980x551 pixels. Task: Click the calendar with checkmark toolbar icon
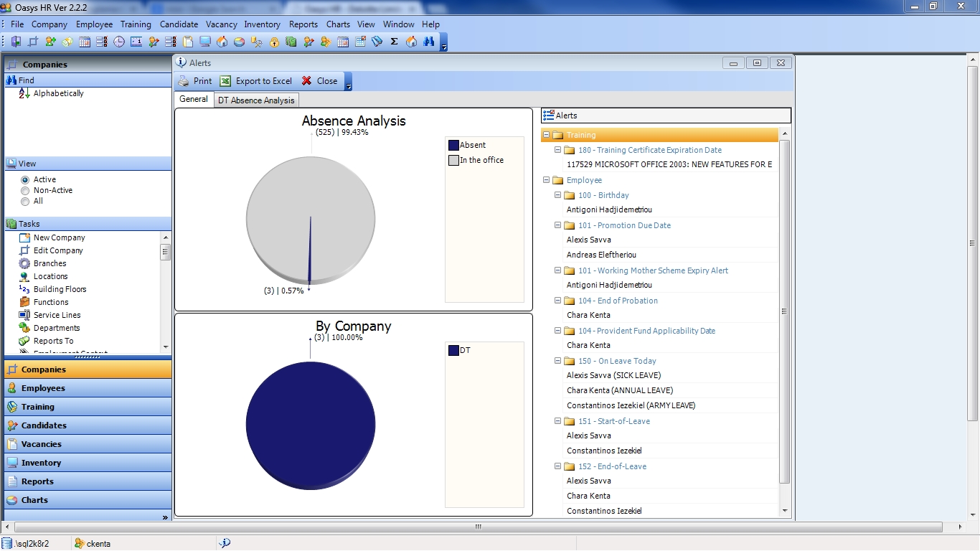(x=360, y=42)
